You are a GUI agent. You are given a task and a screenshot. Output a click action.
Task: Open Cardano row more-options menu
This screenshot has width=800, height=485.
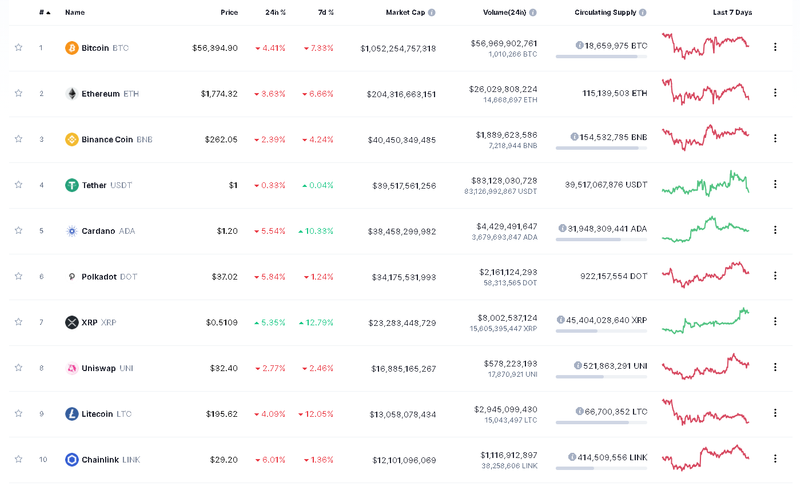tap(775, 230)
